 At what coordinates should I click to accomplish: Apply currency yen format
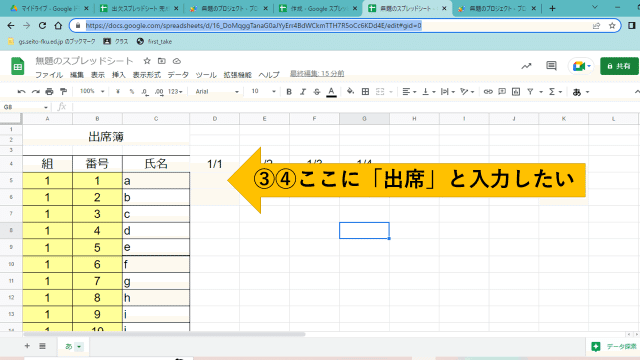[118, 92]
